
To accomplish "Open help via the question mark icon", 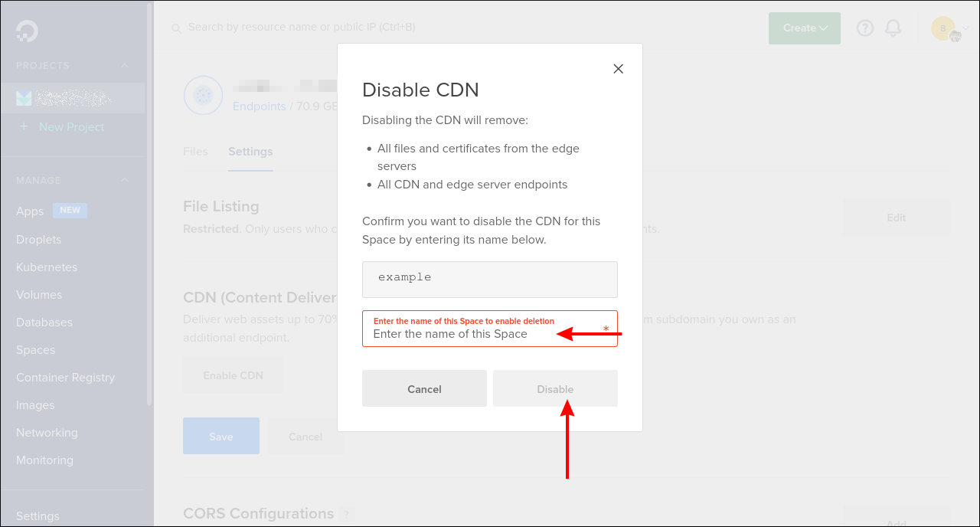I will (864, 28).
